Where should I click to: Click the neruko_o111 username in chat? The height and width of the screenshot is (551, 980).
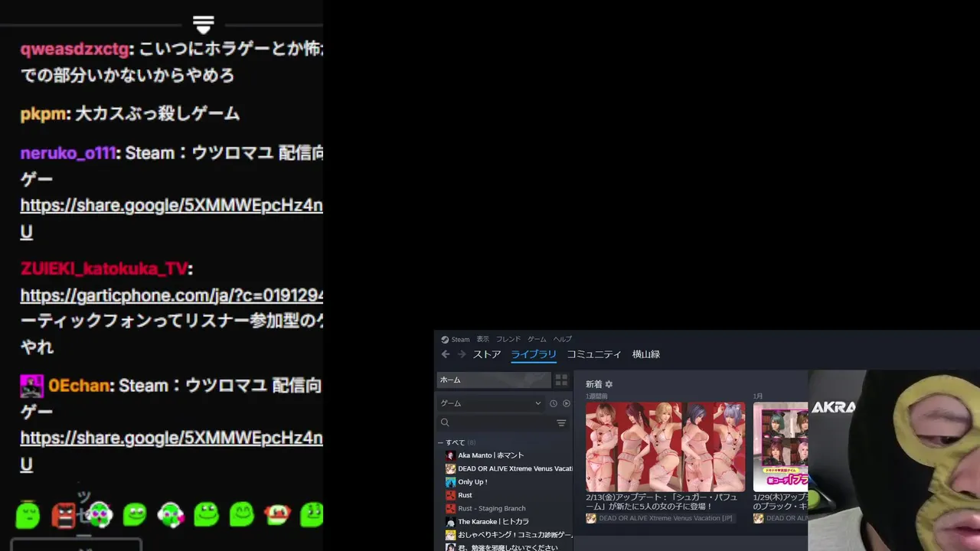pos(67,153)
